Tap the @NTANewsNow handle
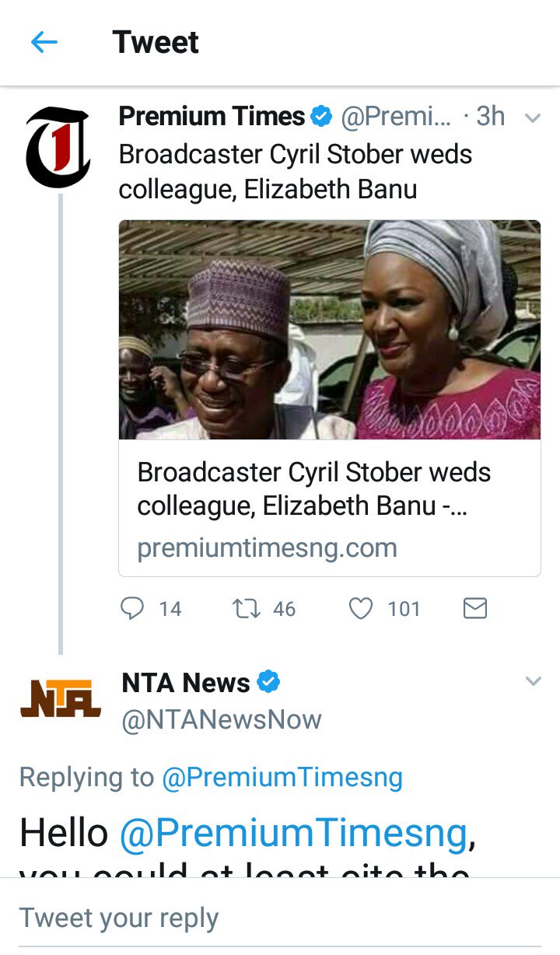 pos(222,719)
